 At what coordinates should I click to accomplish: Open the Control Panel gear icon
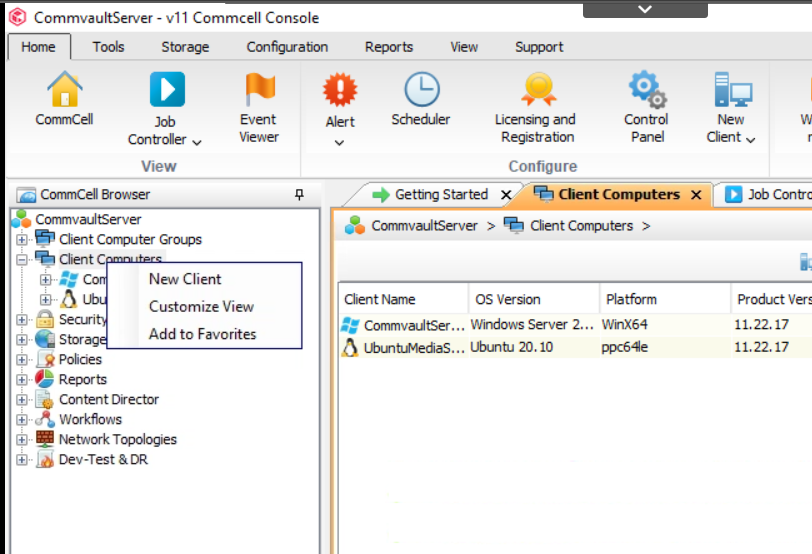click(x=647, y=89)
